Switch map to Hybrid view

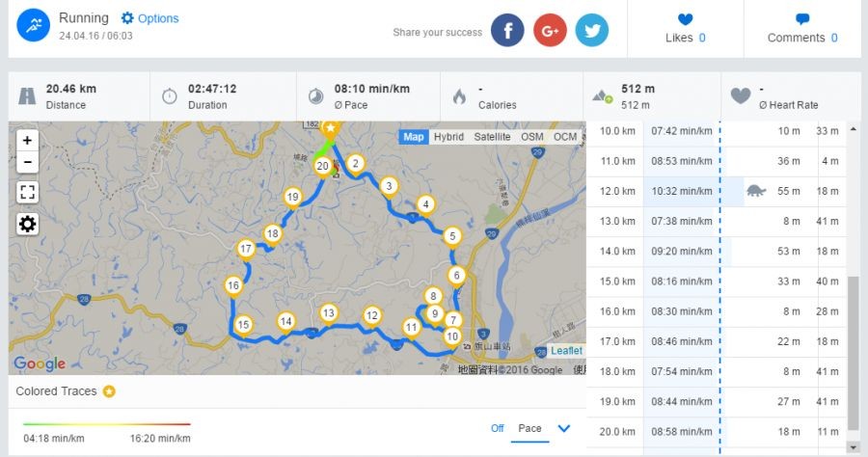(448, 137)
